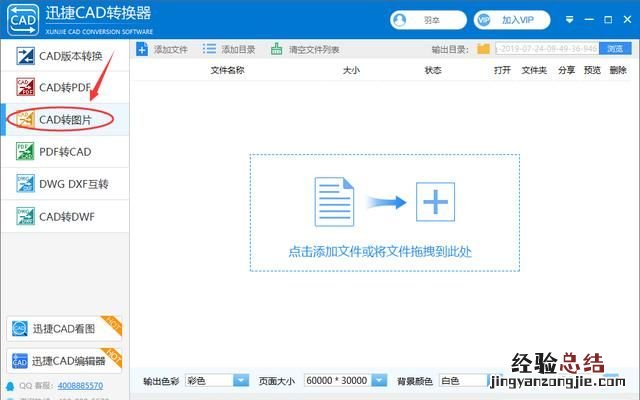Open the CAD转PDF conversion mode
640x400 pixels.
click(66, 88)
